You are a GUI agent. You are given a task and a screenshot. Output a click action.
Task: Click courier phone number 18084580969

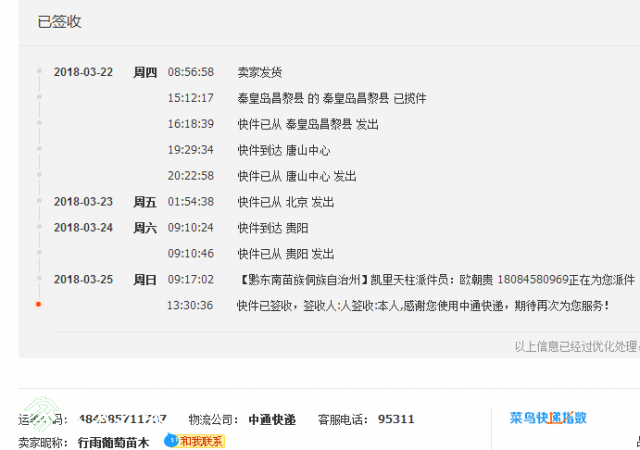click(x=533, y=280)
